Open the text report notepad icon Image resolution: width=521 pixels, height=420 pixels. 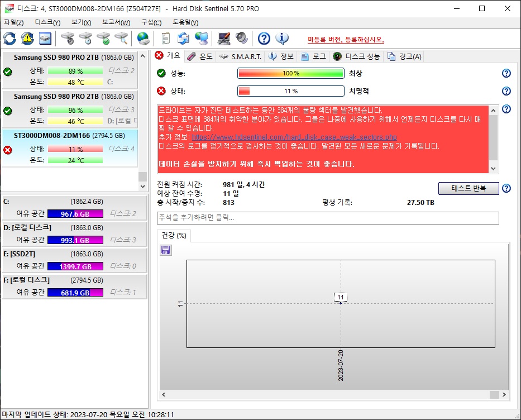point(165,39)
